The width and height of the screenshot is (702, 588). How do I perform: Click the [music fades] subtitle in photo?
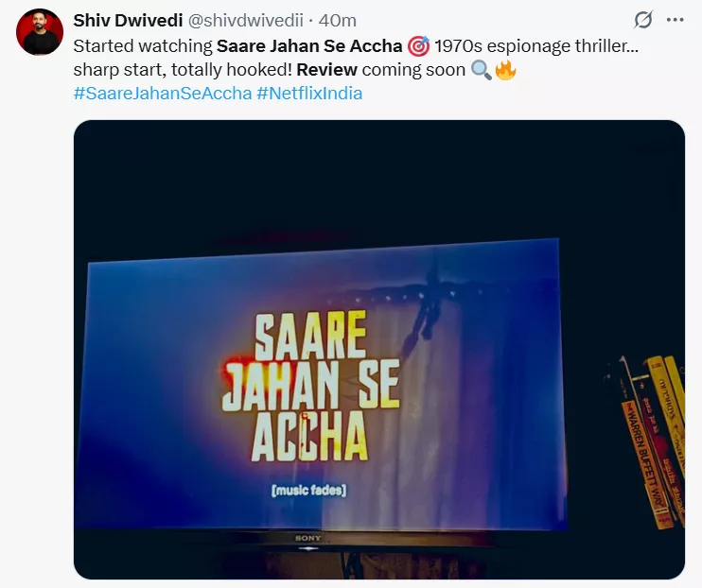(x=309, y=491)
